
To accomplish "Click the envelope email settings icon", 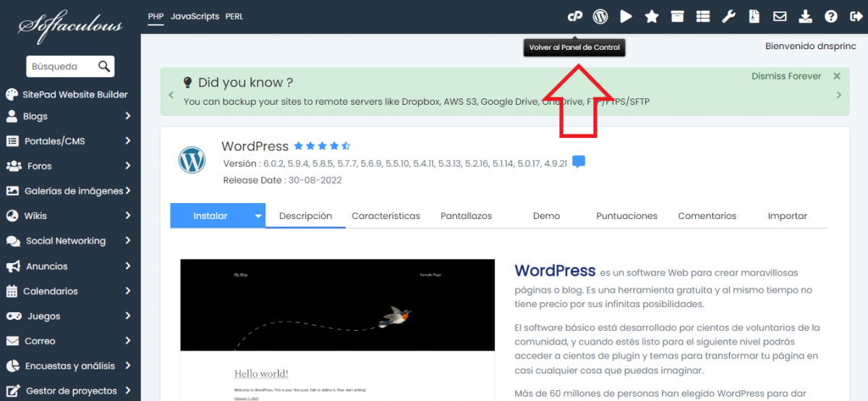I will tap(780, 16).
